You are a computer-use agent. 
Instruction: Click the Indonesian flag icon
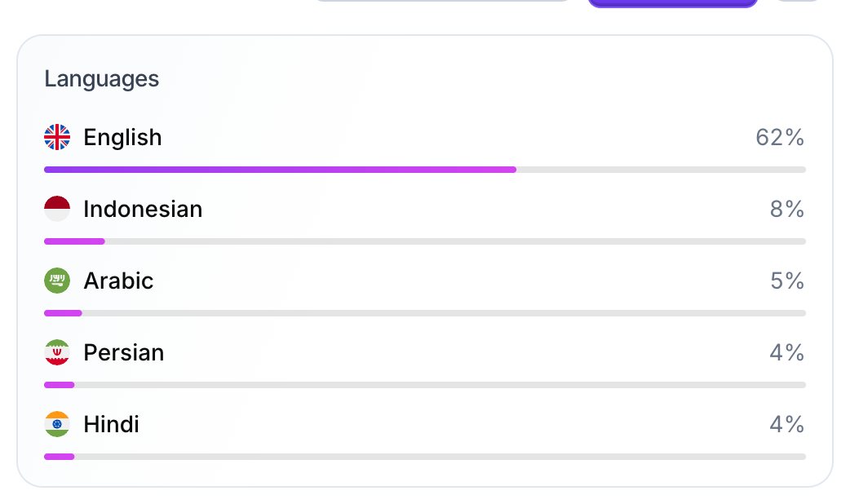57,209
